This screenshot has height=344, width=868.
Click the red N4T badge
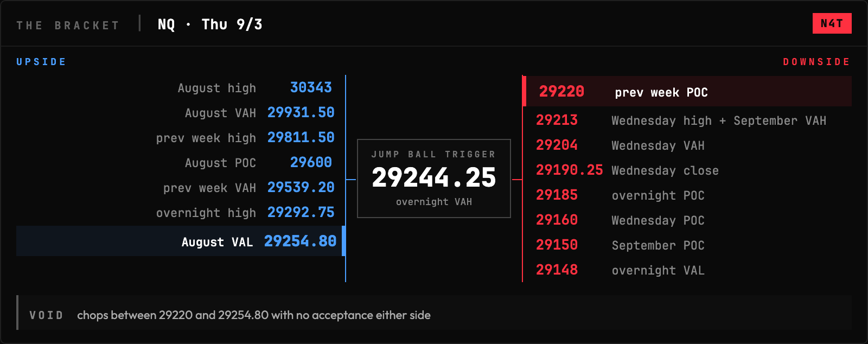pos(832,23)
